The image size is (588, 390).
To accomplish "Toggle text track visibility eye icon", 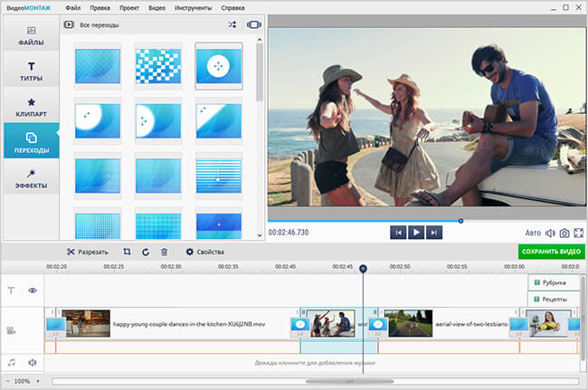I will pyautogui.click(x=32, y=290).
